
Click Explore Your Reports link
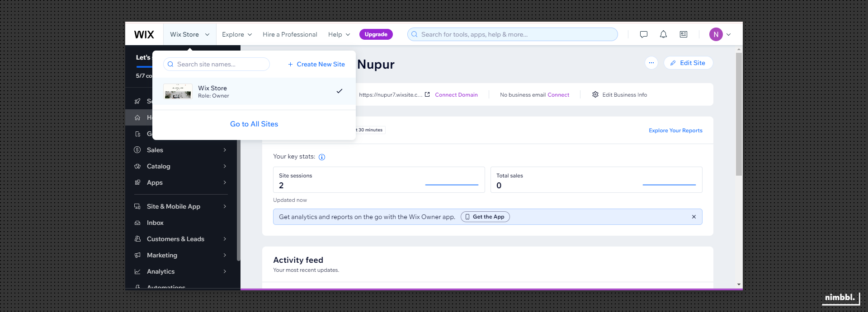coord(675,130)
